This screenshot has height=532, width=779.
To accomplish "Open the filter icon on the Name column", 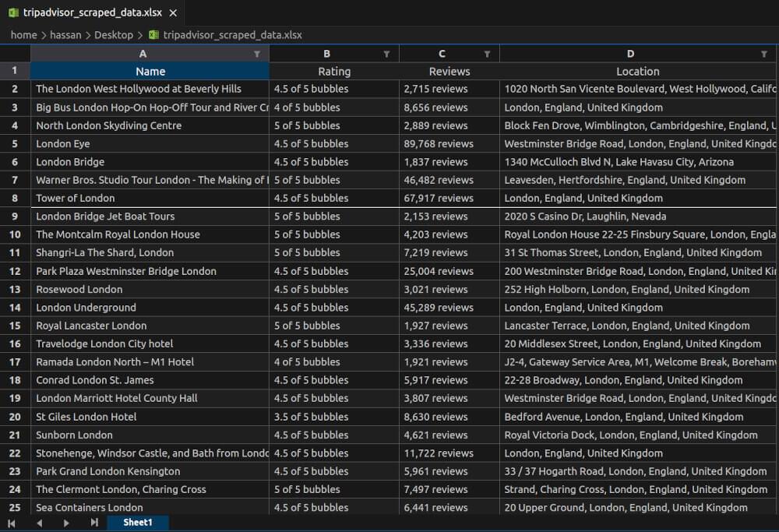I will (x=258, y=54).
